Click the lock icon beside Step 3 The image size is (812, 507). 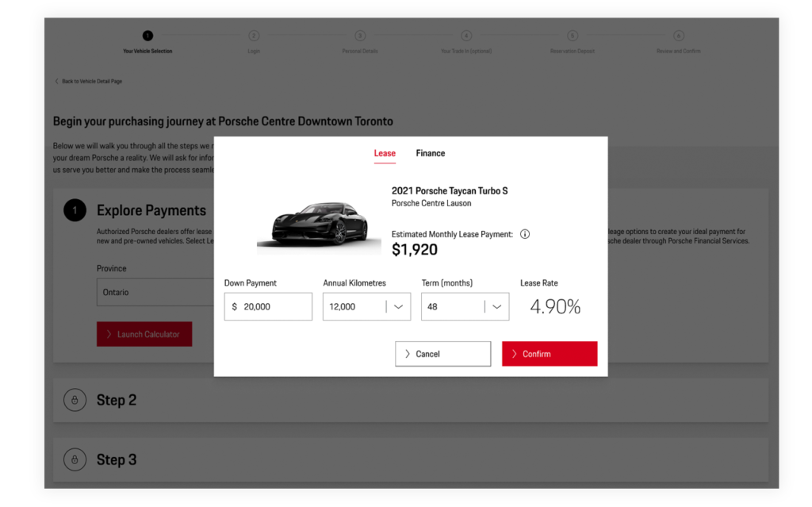point(75,460)
